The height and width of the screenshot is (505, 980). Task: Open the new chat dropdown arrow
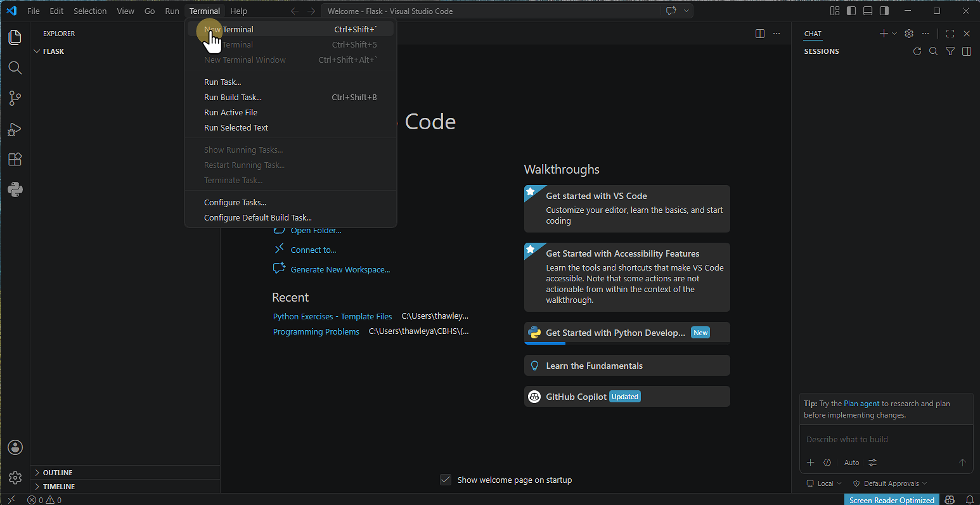(x=894, y=34)
